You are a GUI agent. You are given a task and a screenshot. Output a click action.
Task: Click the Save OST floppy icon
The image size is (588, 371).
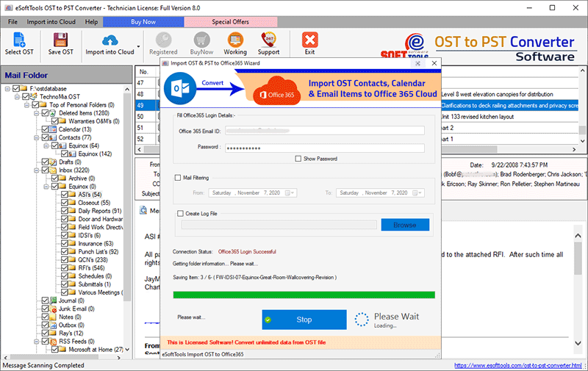coord(60,42)
